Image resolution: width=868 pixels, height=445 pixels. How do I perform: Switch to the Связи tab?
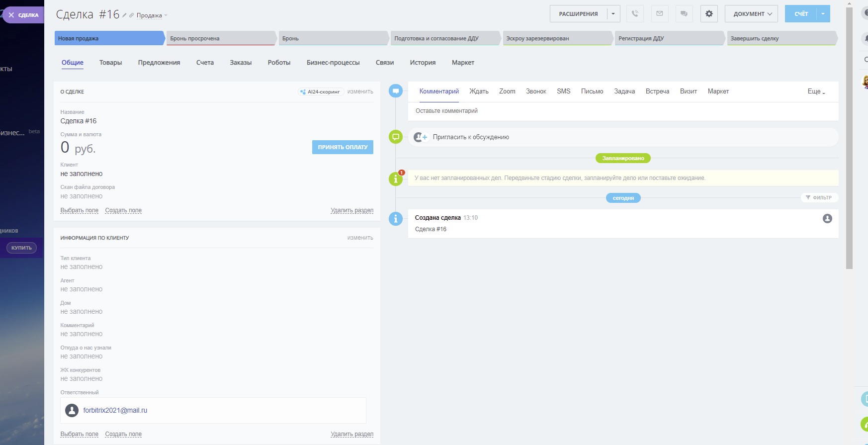click(x=385, y=63)
